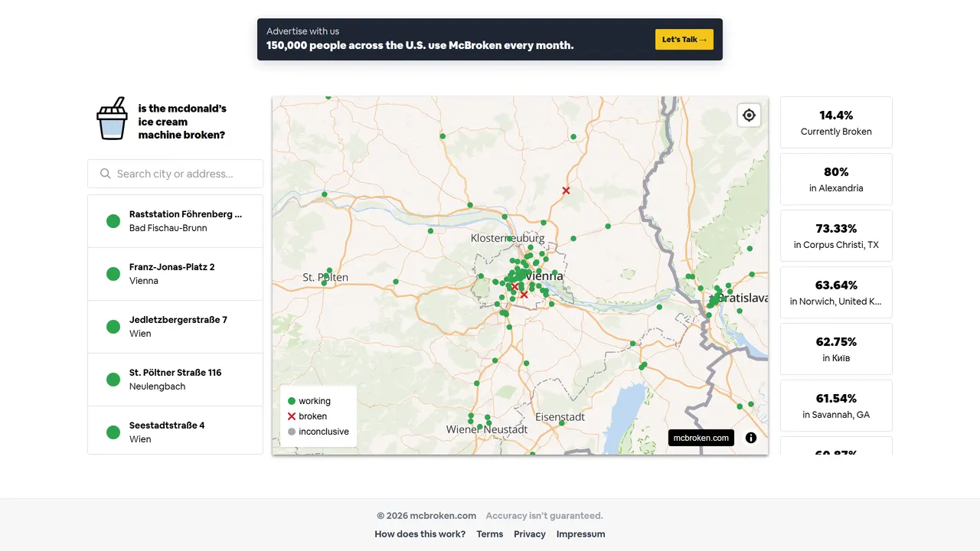Open the map info icon
Screen dimensions: 980x551
tap(751, 438)
